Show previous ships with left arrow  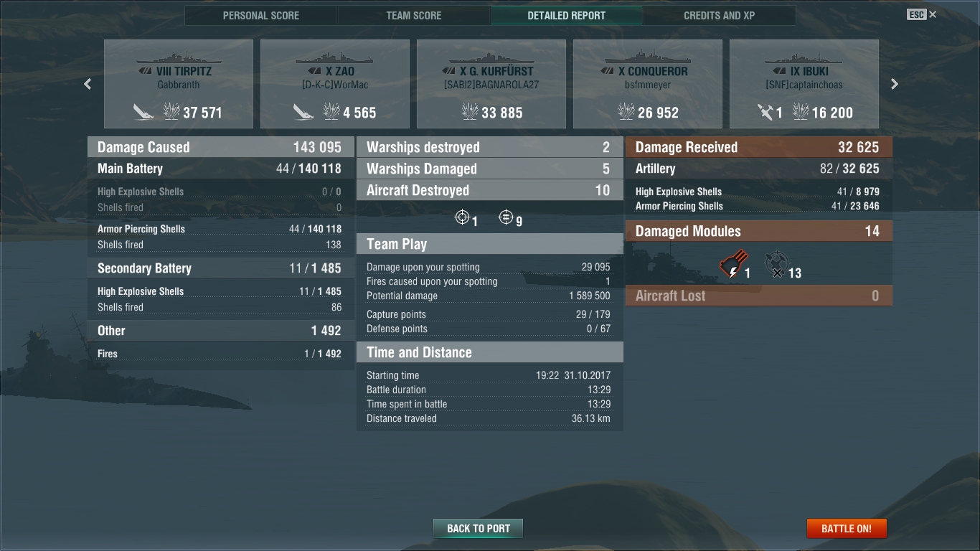click(x=88, y=84)
